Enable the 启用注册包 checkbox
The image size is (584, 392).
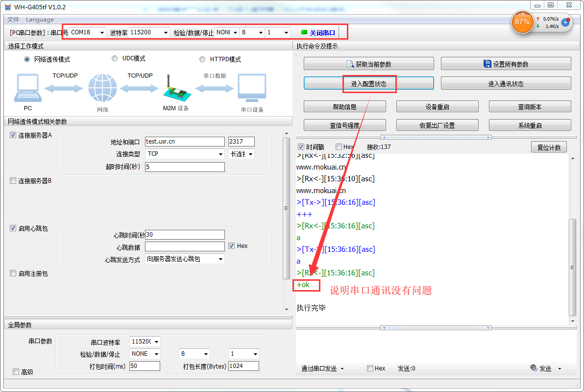pyautogui.click(x=13, y=273)
